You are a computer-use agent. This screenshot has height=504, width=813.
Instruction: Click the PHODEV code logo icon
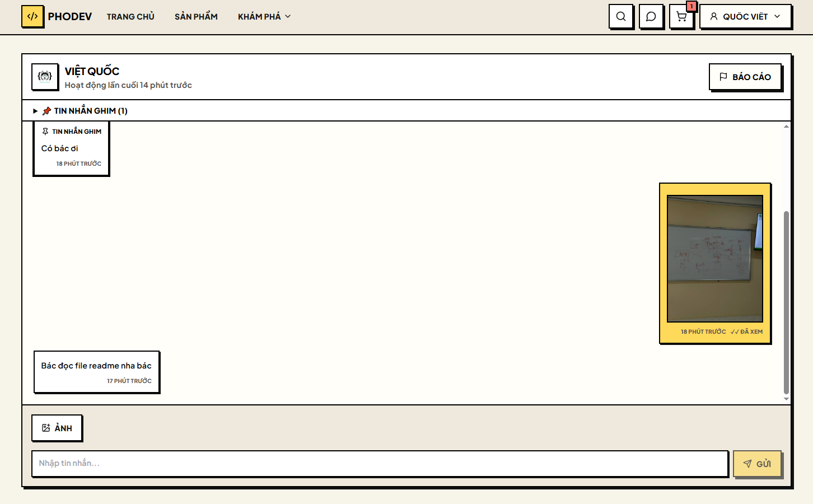point(32,16)
